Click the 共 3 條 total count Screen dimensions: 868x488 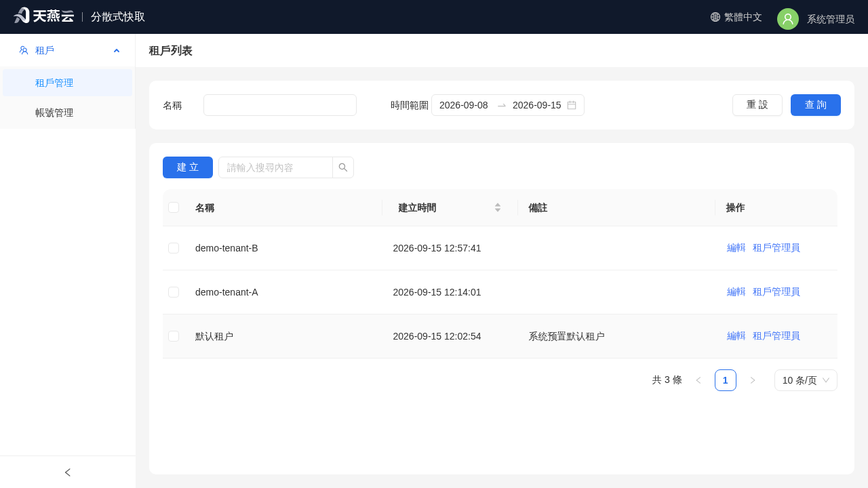[667, 380]
